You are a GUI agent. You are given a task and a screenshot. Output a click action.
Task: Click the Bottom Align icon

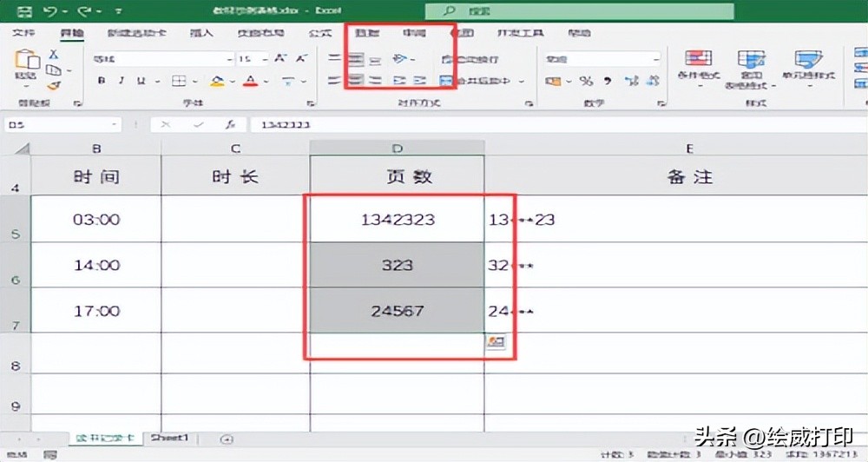click(376, 59)
